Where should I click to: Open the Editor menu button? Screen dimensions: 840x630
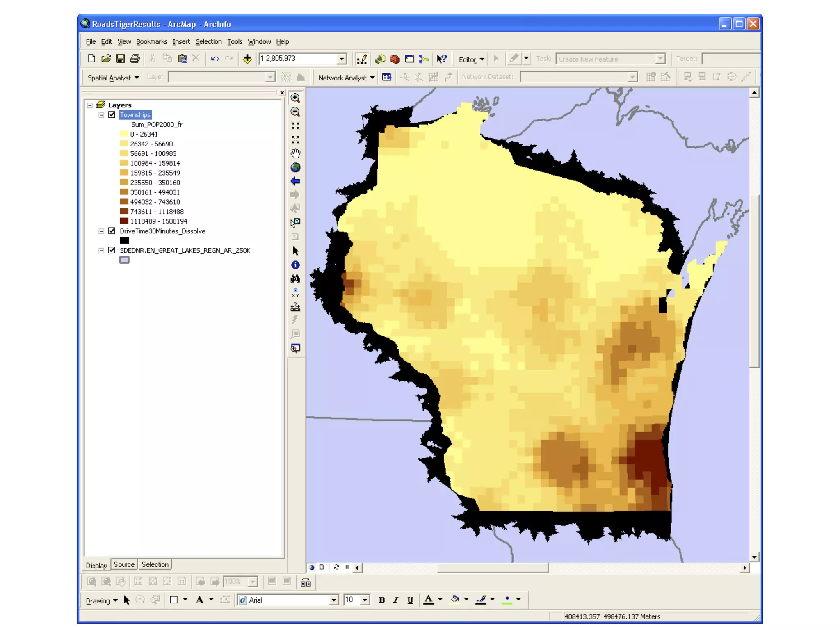[471, 59]
